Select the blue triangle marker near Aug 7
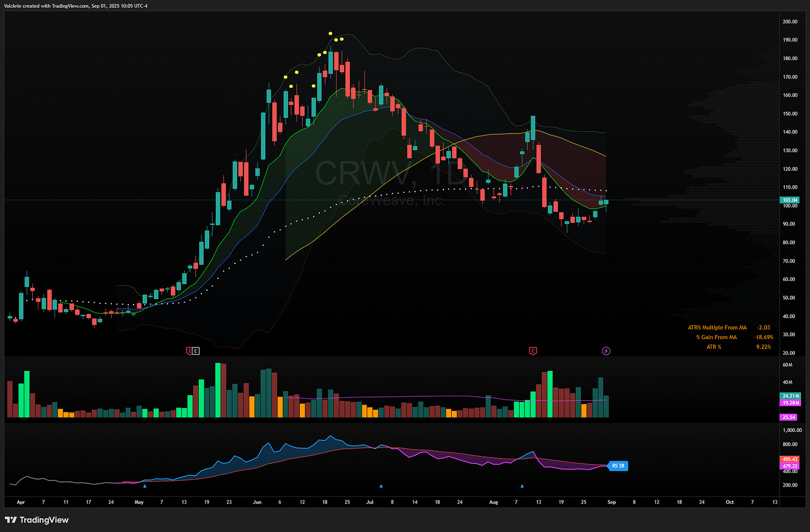Image resolution: width=810 pixels, height=532 pixels. pyautogui.click(x=522, y=486)
